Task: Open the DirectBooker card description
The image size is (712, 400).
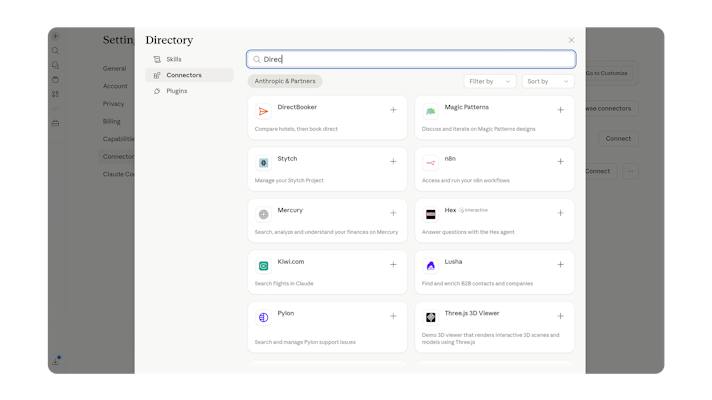Action: [296, 129]
